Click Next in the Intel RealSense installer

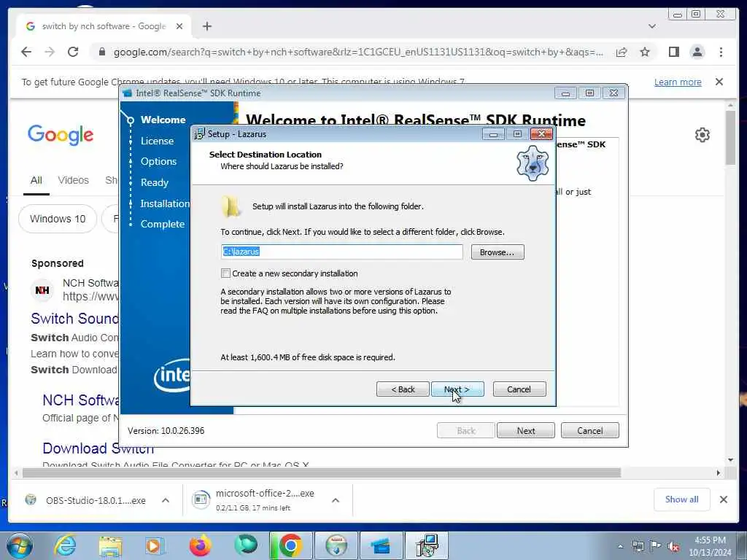point(525,430)
